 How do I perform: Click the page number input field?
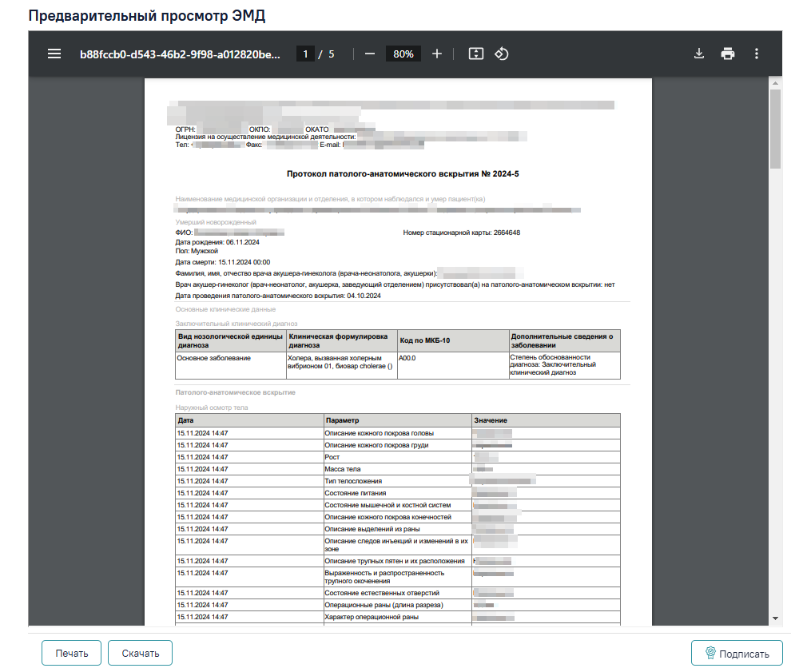305,54
